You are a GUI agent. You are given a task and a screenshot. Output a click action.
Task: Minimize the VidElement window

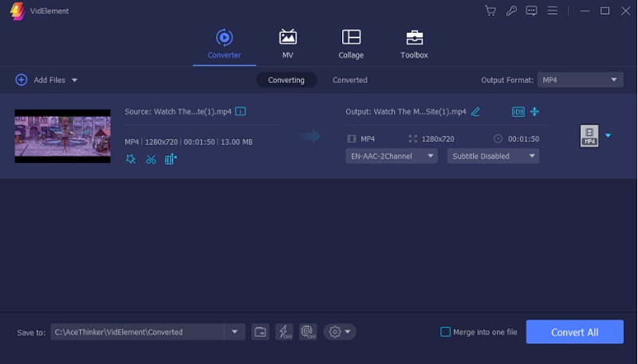pyautogui.click(x=585, y=11)
